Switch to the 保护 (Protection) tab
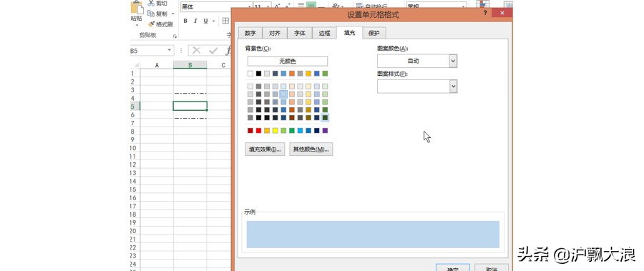Image resolution: width=644 pixels, height=271 pixels. click(x=374, y=34)
